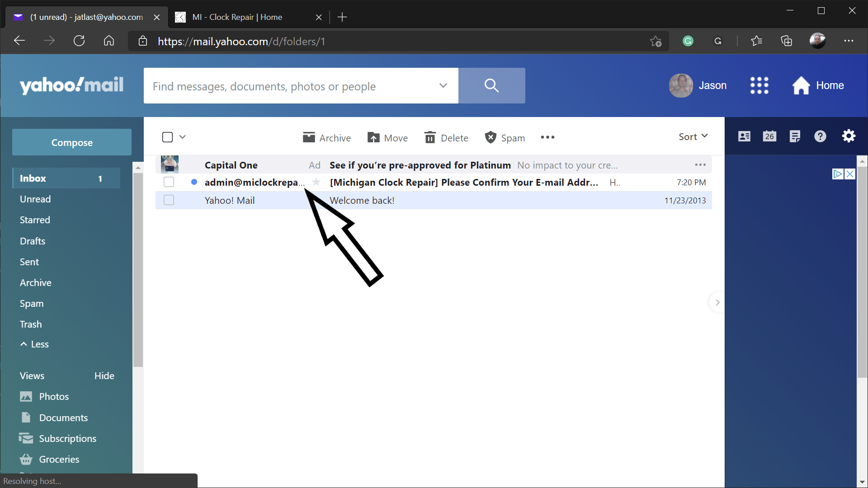The height and width of the screenshot is (488, 868).
Task: Expand the select-all dropdown arrow
Action: [x=182, y=137]
